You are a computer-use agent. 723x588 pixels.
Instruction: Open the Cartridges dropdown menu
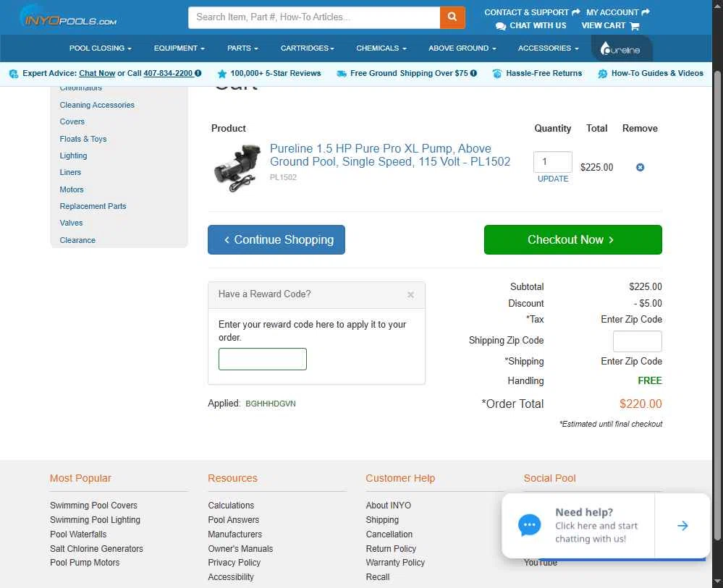pyautogui.click(x=307, y=48)
